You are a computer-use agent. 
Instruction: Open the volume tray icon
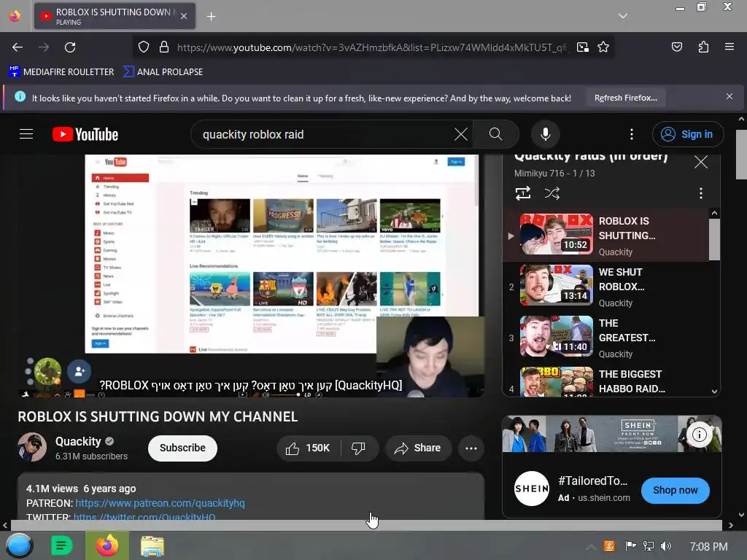pyautogui.click(x=666, y=546)
